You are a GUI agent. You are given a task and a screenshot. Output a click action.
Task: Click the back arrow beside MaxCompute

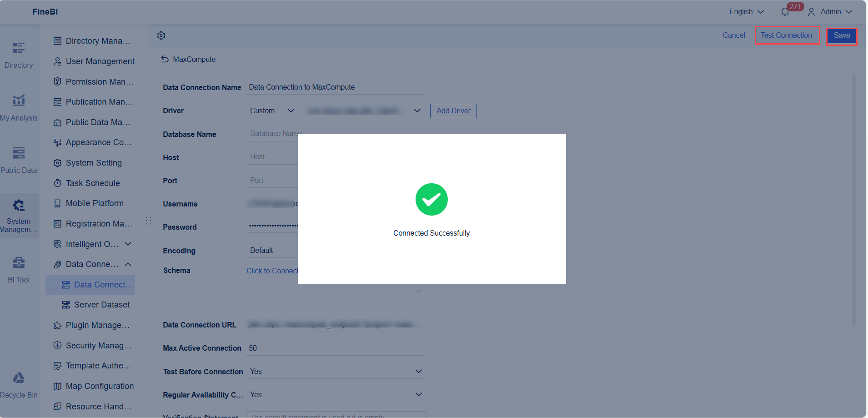[x=165, y=59]
